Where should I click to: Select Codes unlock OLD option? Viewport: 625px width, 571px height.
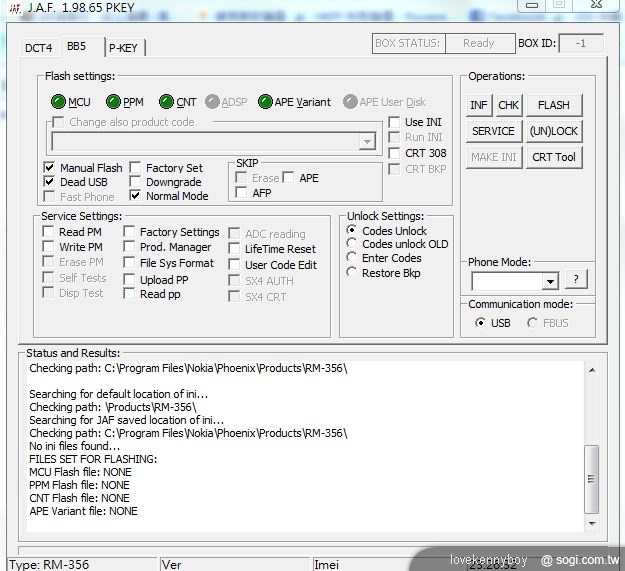(x=351, y=243)
